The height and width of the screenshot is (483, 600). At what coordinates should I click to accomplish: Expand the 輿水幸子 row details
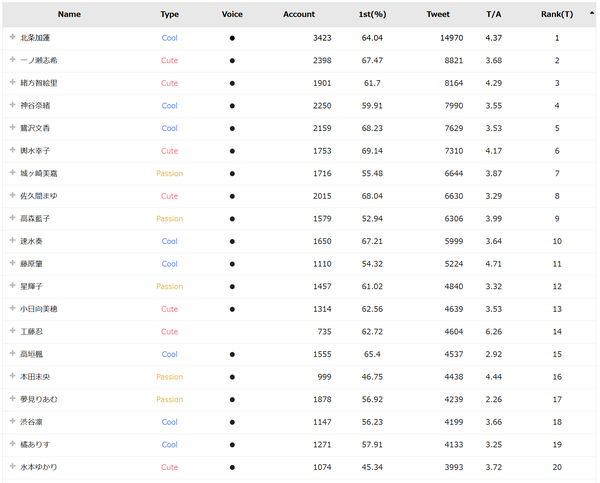[x=12, y=150]
